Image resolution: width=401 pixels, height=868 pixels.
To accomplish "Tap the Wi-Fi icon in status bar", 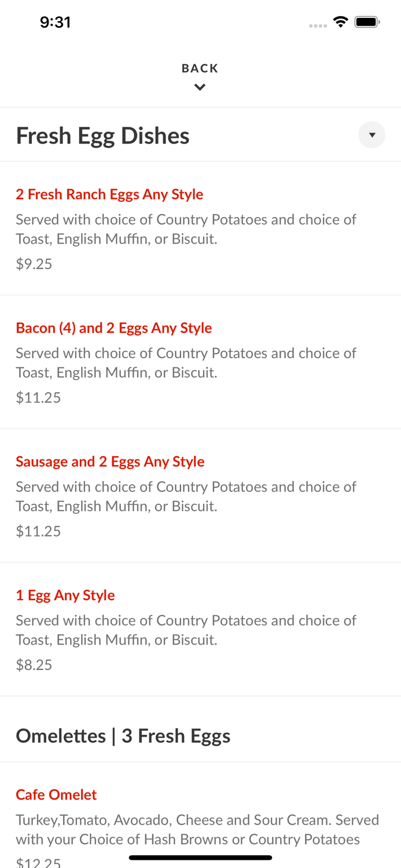I will tap(340, 22).
